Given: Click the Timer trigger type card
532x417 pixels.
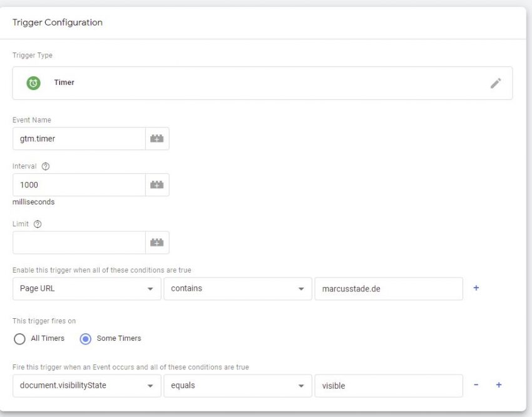Looking at the screenshot, I should 250,82.
